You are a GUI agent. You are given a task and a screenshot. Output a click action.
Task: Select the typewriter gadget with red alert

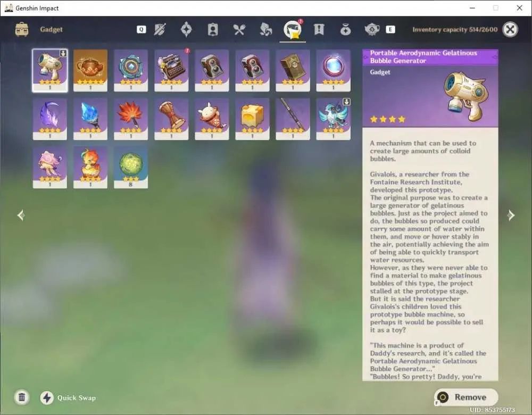pos(171,71)
